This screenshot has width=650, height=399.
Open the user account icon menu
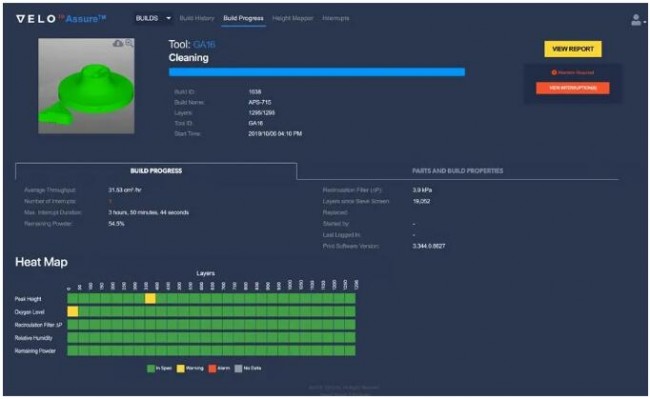[635, 19]
